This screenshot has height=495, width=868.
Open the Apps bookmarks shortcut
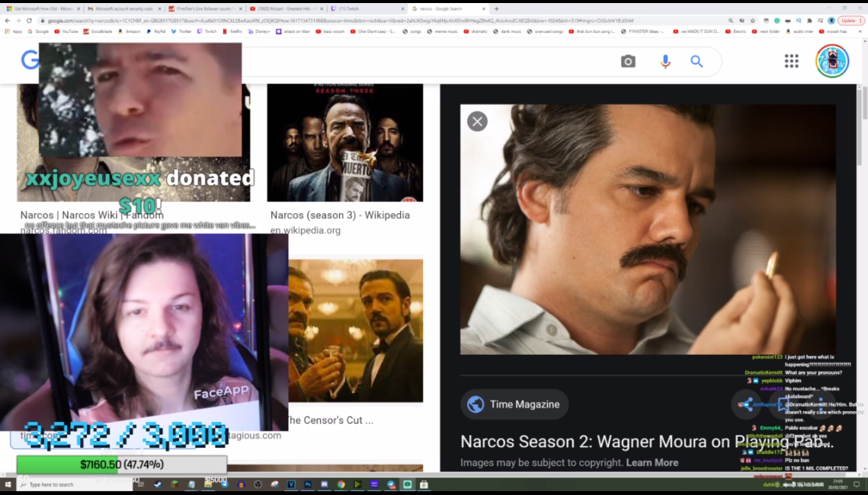13,31
